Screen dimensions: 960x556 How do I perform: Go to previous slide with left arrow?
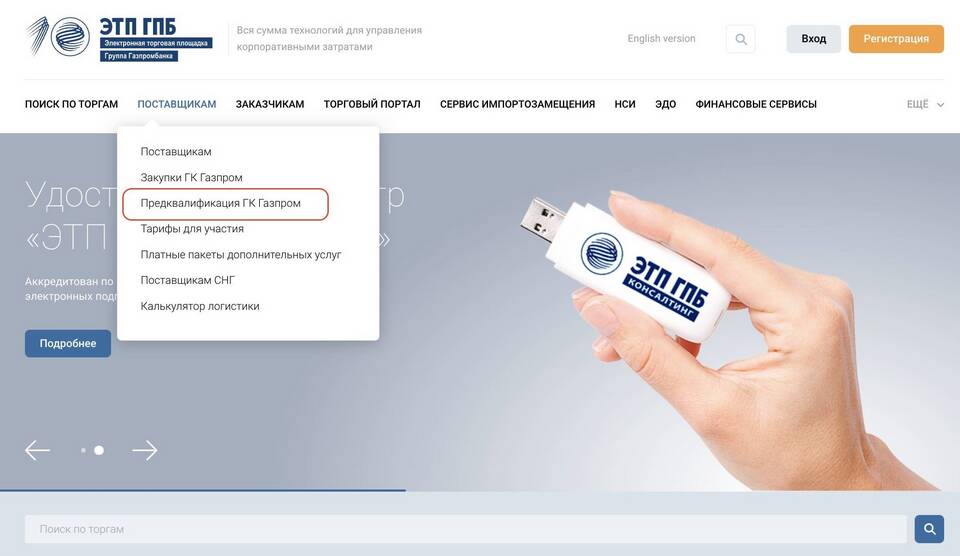pos(37,451)
